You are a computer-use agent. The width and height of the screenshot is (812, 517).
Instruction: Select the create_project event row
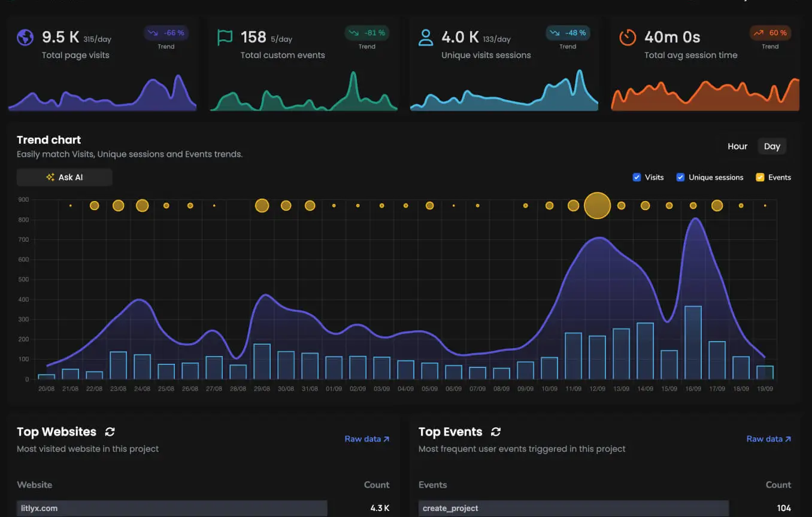pos(573,508)
